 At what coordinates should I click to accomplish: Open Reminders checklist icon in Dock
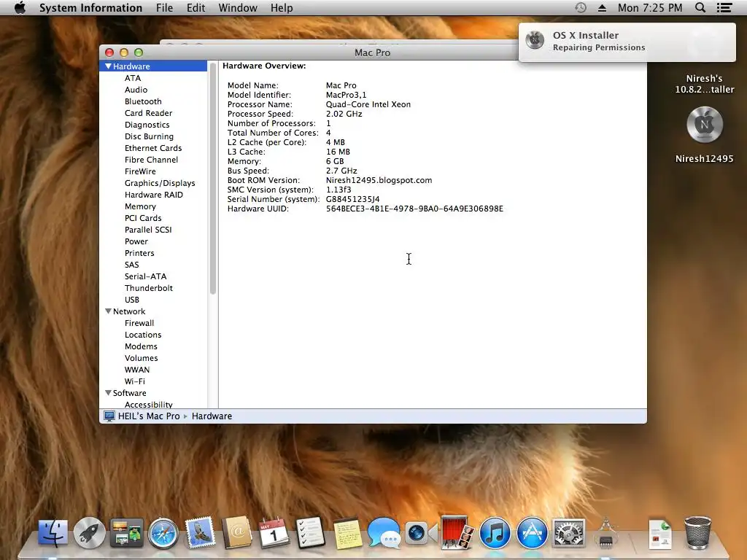[311, 533]
